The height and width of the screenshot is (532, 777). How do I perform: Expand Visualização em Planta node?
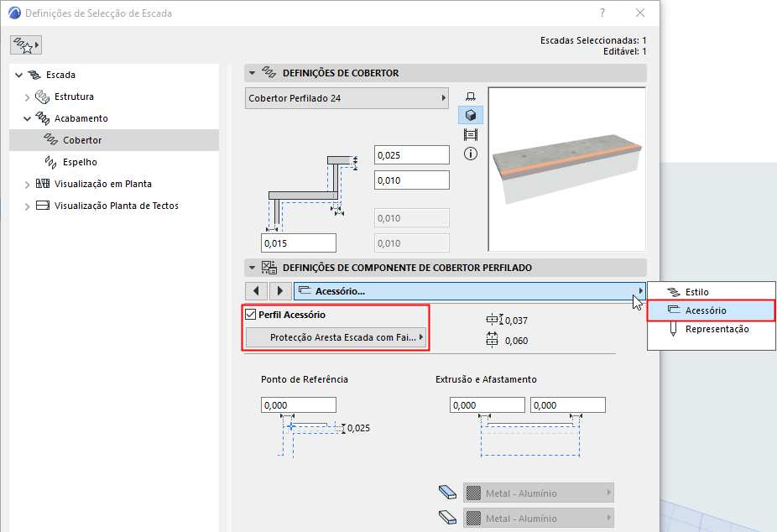point(27,185)
